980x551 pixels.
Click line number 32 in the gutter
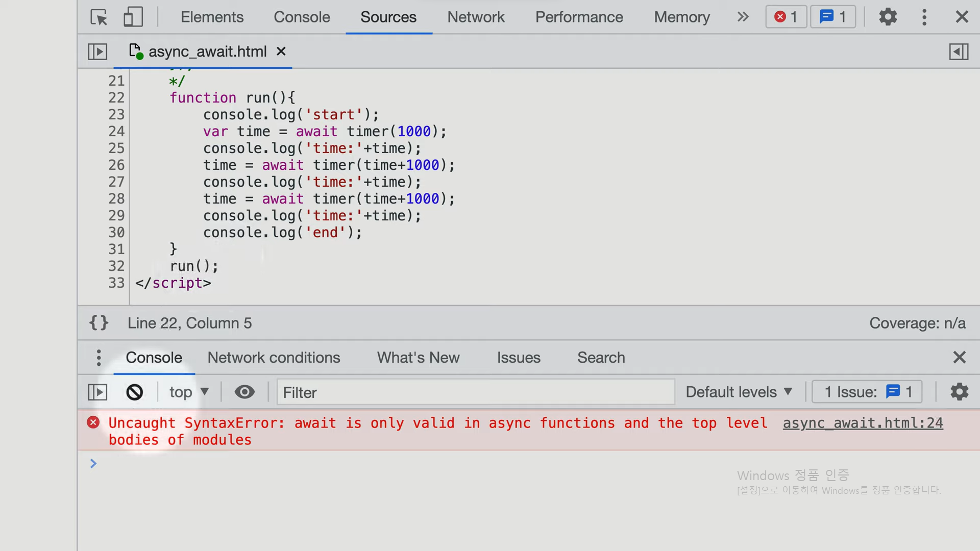point(116,266)
